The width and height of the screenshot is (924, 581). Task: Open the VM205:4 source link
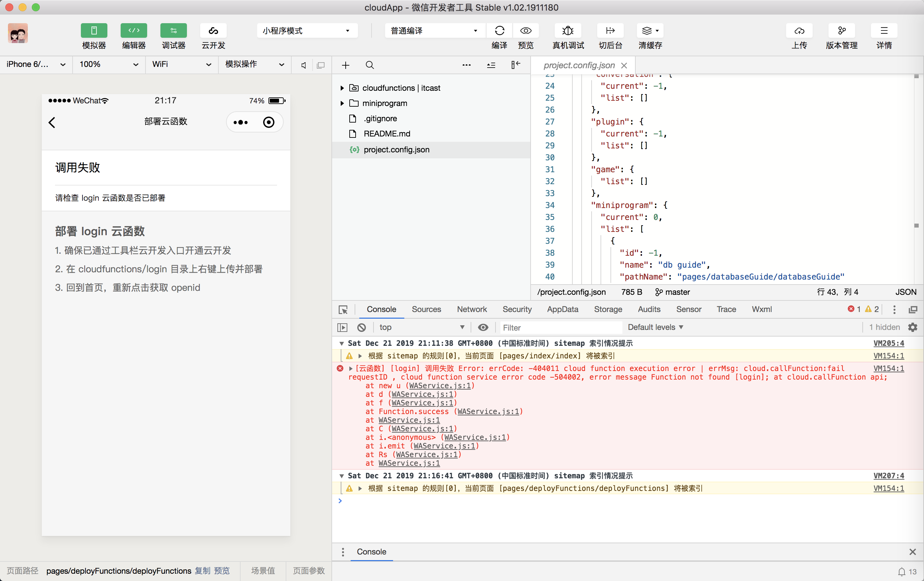coord(888,343)
